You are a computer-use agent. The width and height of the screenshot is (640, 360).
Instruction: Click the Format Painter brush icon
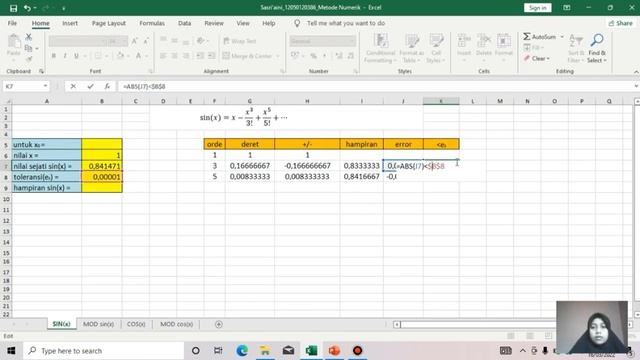29,59
